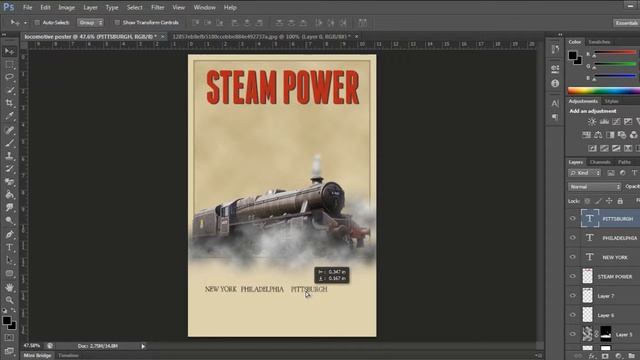The image size is (640, 360).
Task: Select the Zoom tool in toolbox
Action: pos(9,300)
